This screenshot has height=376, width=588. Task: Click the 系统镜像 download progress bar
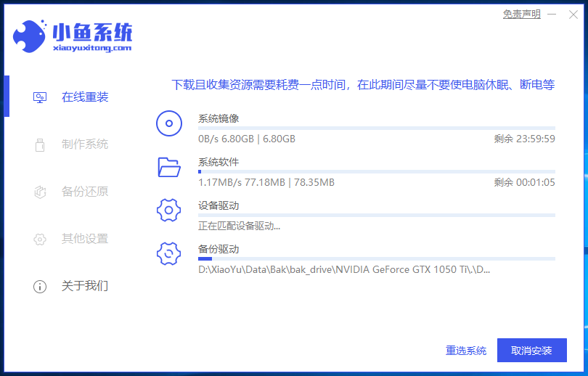[x=376, y=128]
